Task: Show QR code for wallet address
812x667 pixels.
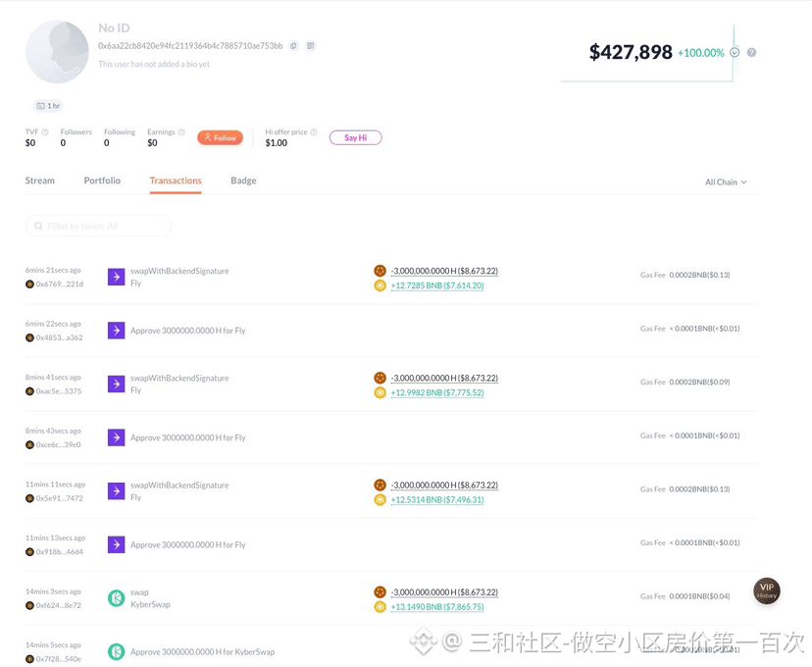Action: (x=311, y=45)
